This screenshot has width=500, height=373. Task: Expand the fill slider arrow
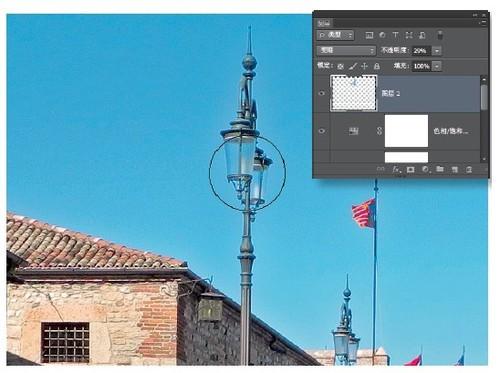tap(437, 66)
